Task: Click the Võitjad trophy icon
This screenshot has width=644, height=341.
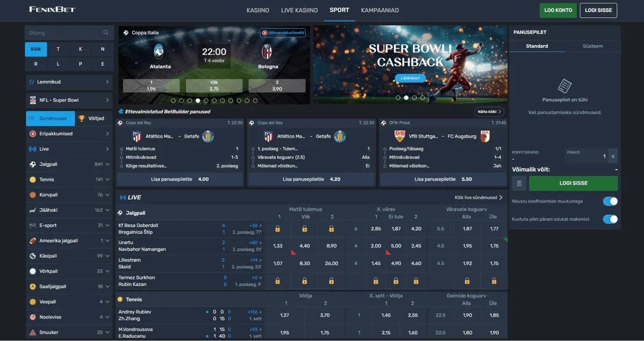Action: (x=82, y=118)
